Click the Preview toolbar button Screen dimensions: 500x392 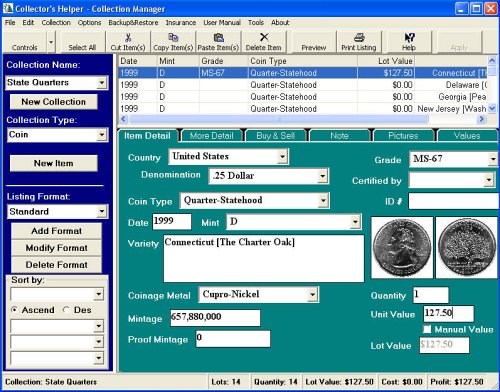314,42
